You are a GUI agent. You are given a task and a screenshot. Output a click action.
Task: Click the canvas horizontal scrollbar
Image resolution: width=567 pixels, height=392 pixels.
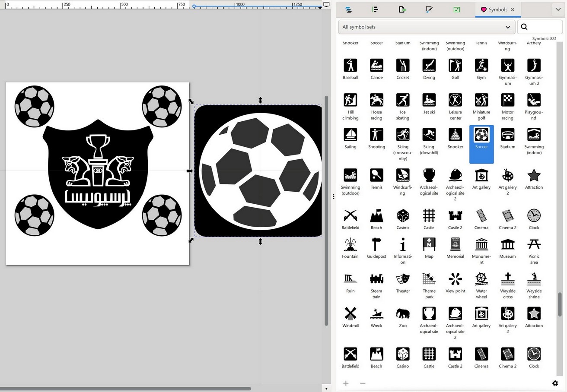[x=126, y=389]
